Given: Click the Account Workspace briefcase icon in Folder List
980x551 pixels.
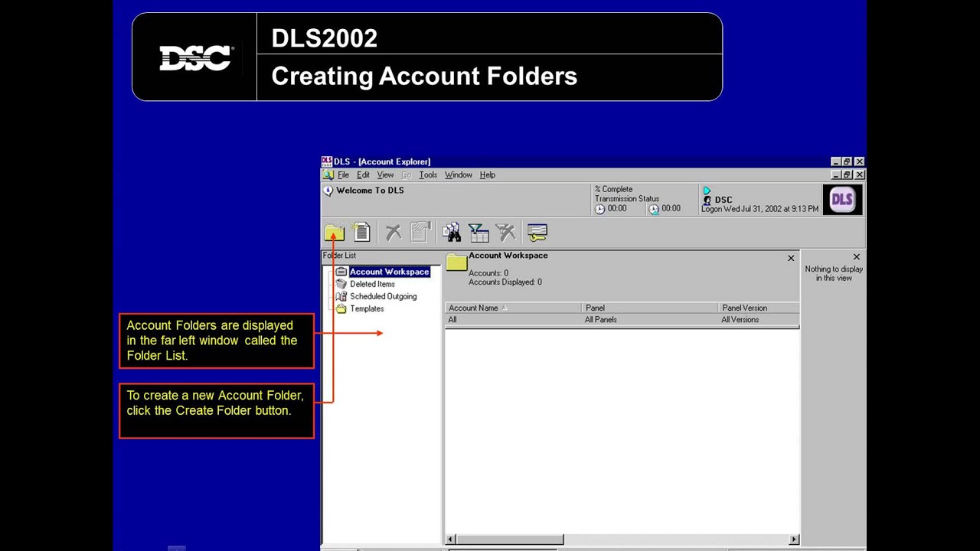Looking at the screenshot, I should tap(341, 272).
